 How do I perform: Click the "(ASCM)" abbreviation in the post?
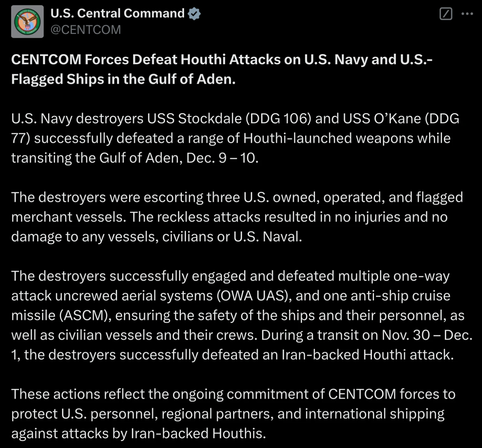tap(85, 316)
